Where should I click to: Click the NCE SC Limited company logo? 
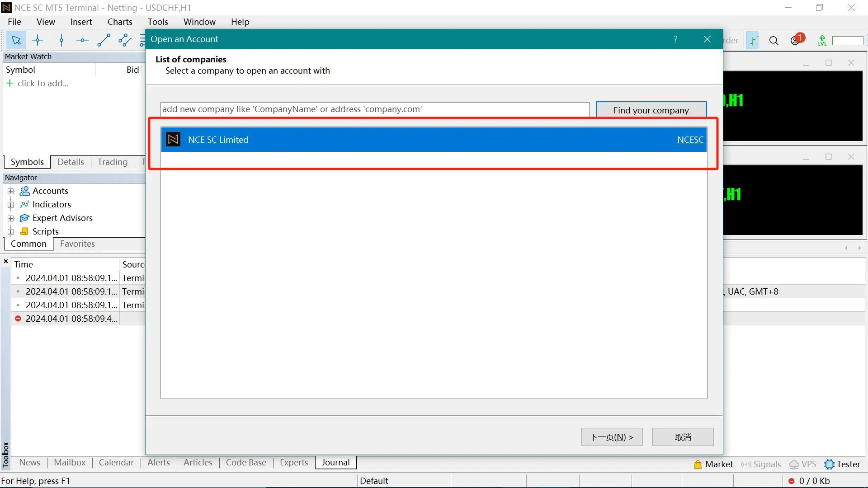click(x=173, y=139)
